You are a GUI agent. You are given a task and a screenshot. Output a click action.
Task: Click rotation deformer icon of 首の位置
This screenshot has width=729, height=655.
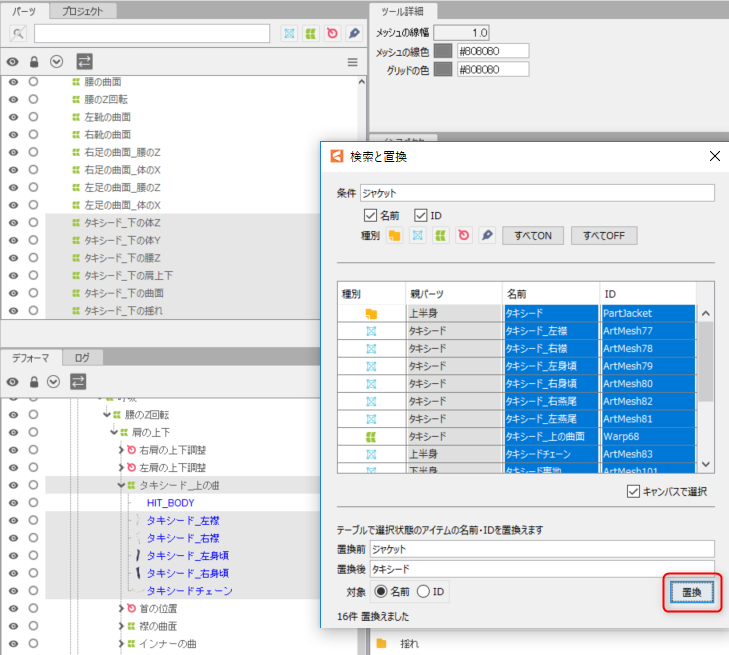tap(132, 608)
